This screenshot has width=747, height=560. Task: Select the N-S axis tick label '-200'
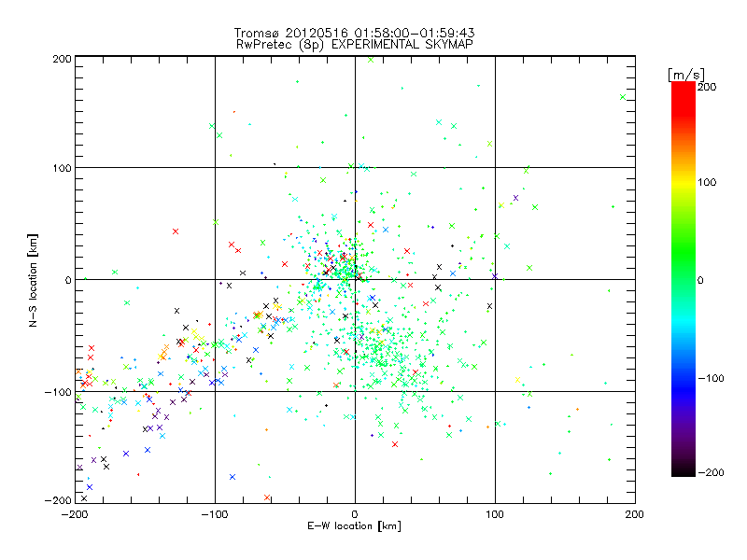click(x=58, y=500)
